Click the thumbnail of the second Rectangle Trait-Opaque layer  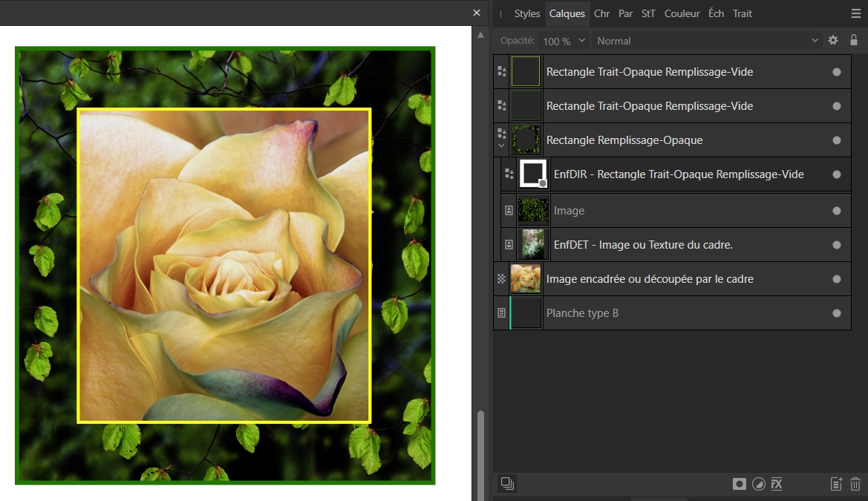(526, 105)
